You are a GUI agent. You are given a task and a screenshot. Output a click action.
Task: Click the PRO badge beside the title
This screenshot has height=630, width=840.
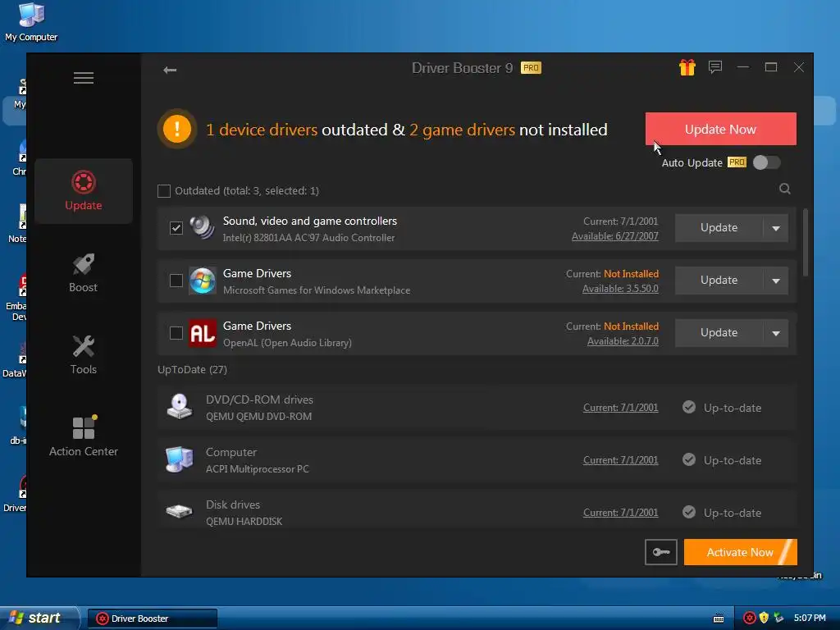[x=531, y=68]
